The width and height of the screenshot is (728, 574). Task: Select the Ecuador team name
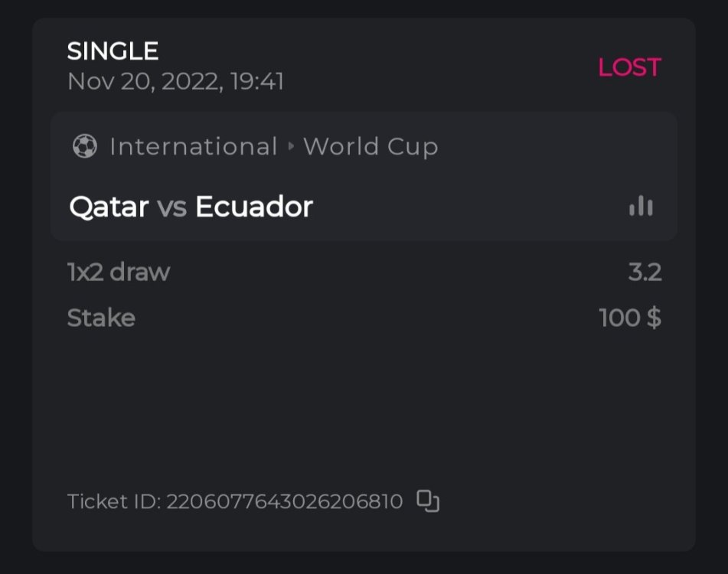point(254,207)
